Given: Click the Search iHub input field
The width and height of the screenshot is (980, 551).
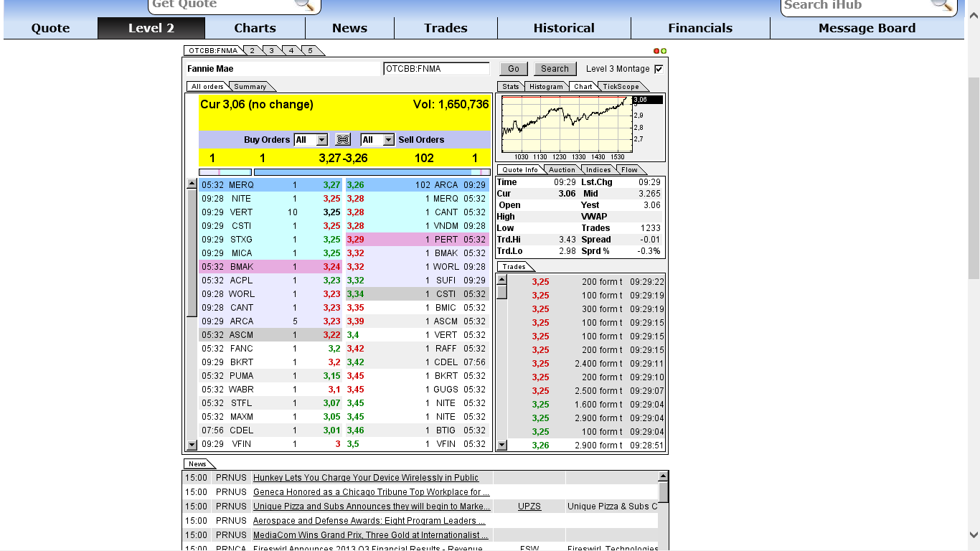Looking at the screenshot, I should point(856,4).
